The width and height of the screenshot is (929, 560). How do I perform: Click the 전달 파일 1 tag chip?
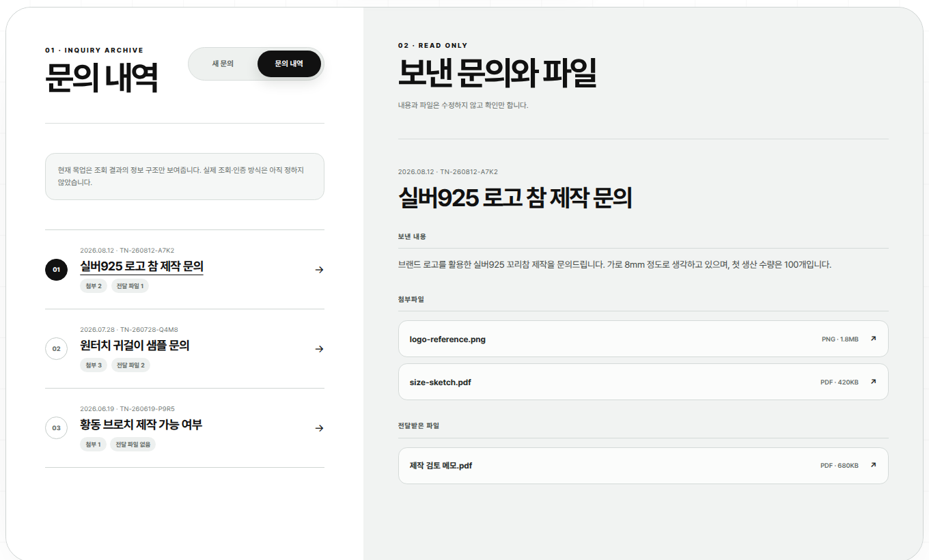point(130,286)
